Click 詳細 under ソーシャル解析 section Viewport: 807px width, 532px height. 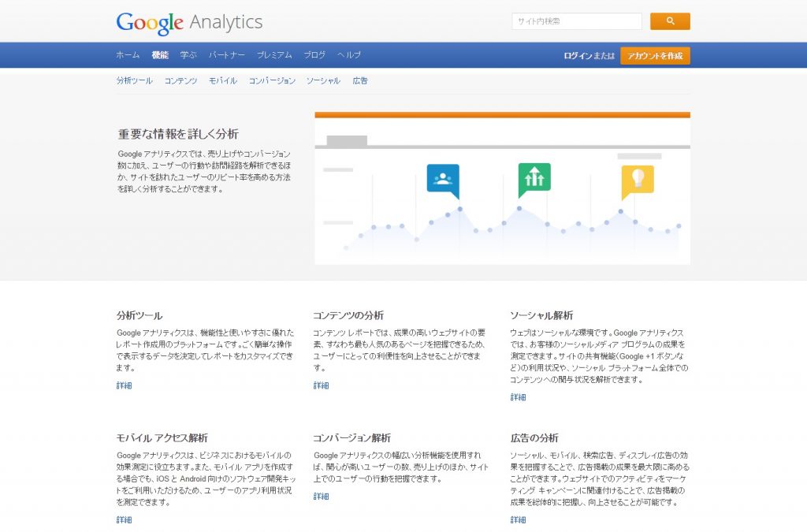point(518,396)
